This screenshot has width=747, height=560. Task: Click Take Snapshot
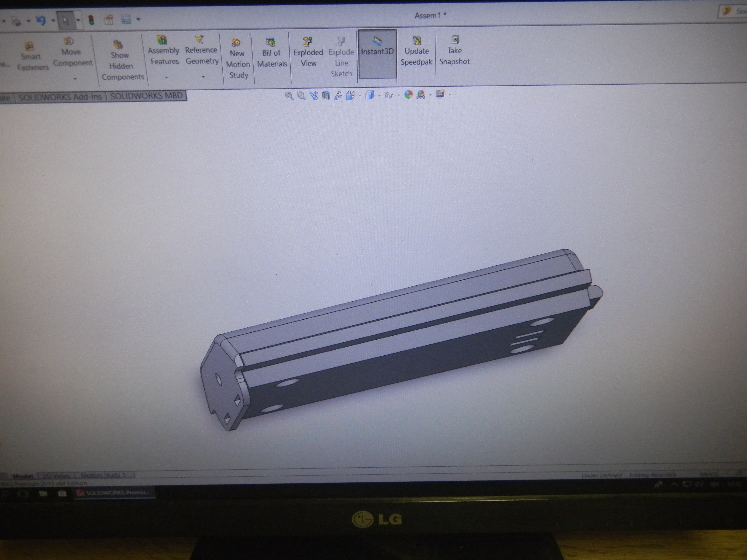click(455, 51)
